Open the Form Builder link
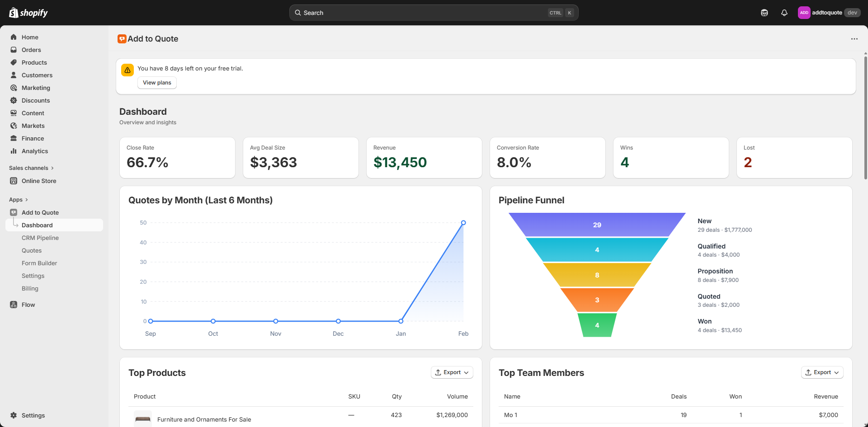 click(x=39, y=263)
